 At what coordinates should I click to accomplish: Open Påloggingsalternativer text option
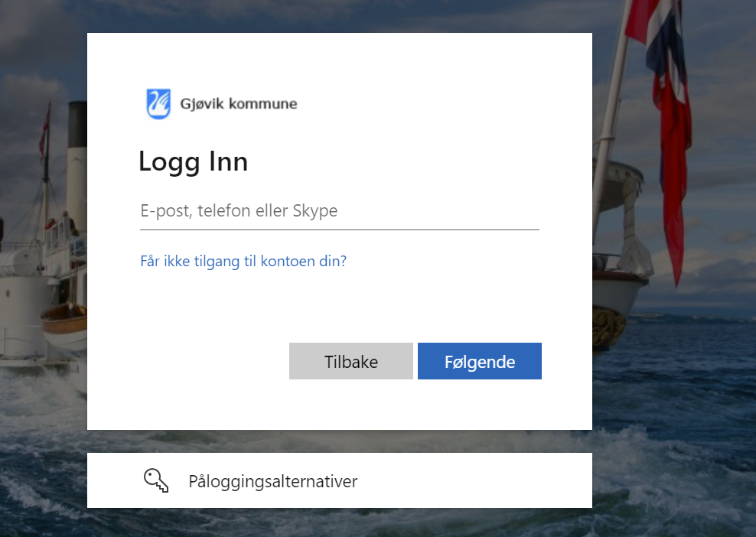pos(272,481)
